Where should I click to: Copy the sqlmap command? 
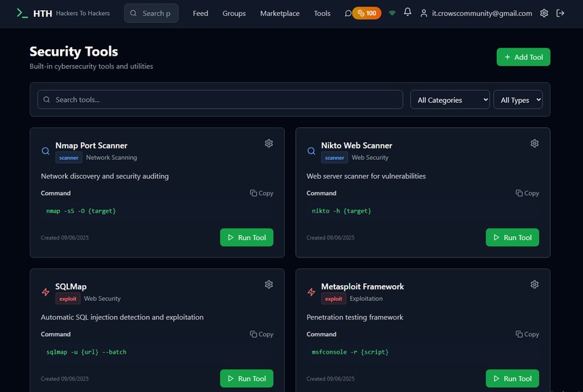(x=261, y=334)
